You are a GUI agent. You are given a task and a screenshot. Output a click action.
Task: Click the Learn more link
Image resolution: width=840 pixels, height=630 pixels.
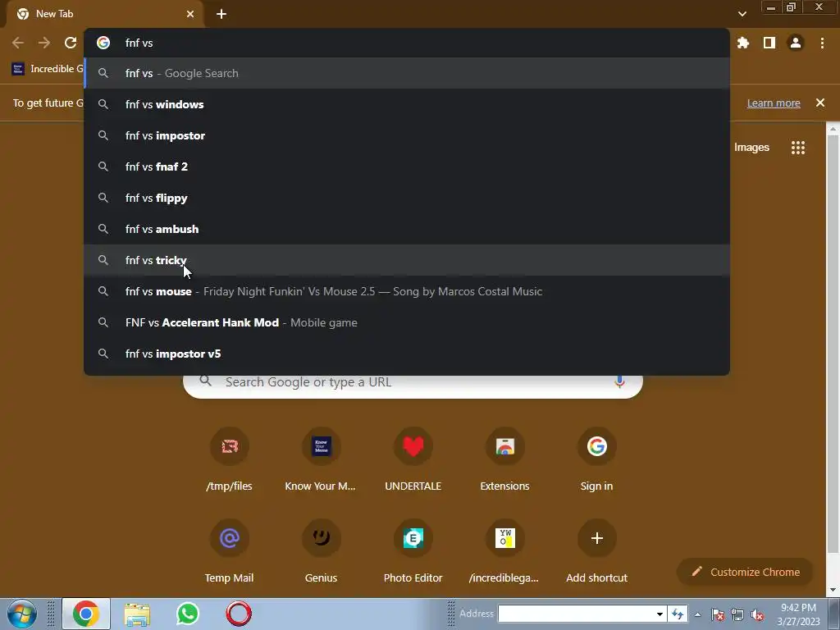(774, 103)
